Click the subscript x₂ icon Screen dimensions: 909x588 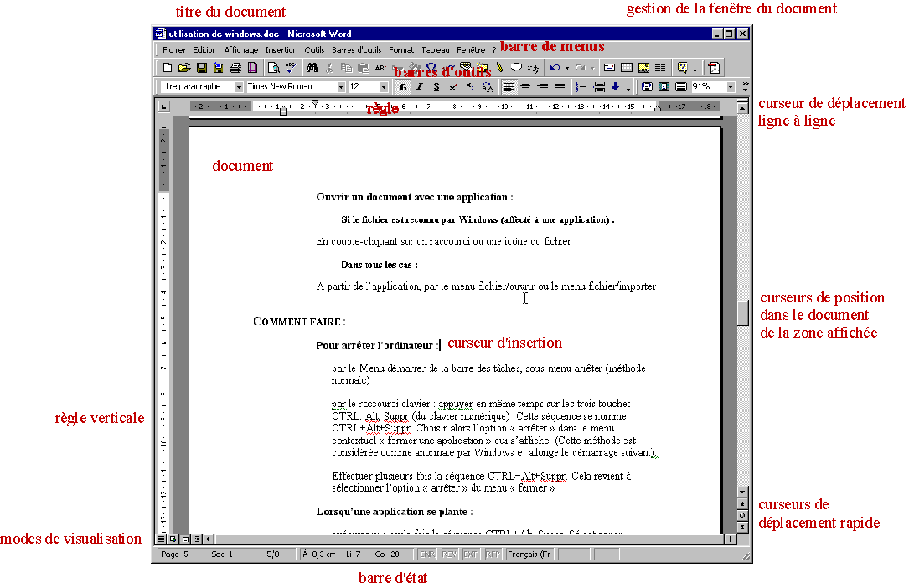click(x=470, y=87)
